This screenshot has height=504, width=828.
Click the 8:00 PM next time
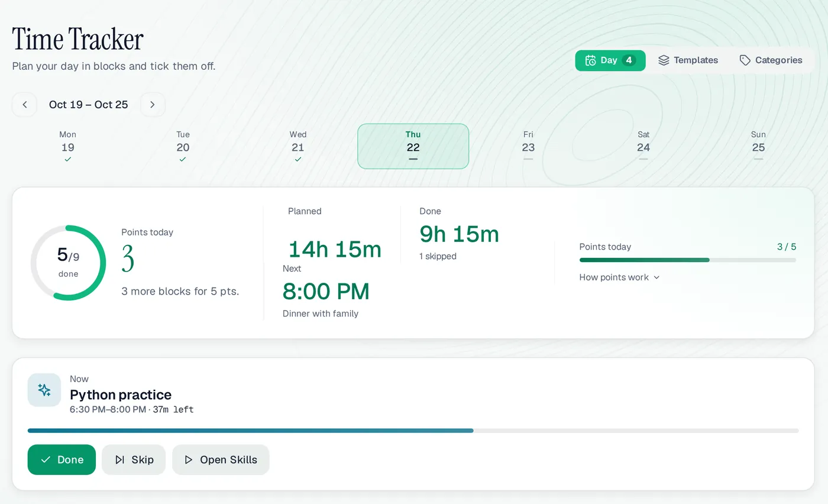pos(326,291)
